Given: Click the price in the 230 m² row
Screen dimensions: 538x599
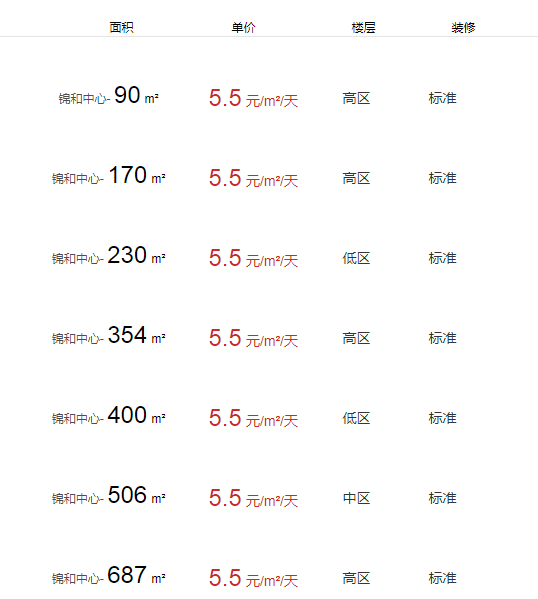Looking at the screenshot, I should (253, 258).
